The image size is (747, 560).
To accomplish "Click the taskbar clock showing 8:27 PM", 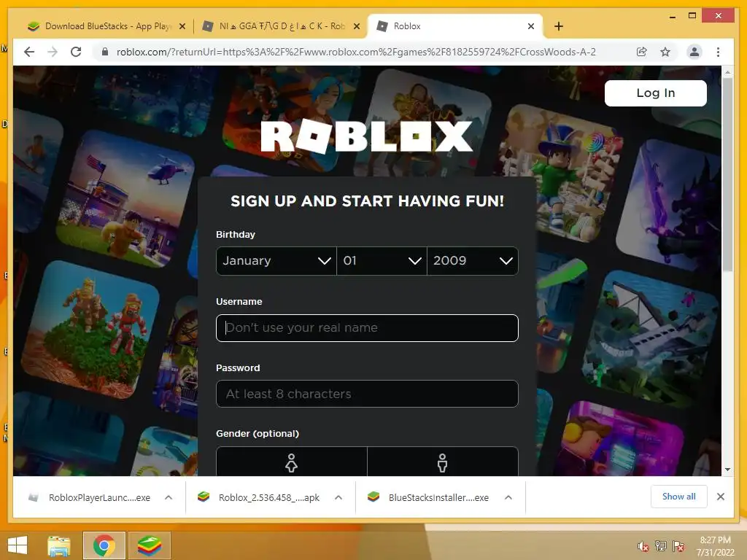I will pyautogui.click(x=715, y=546).
